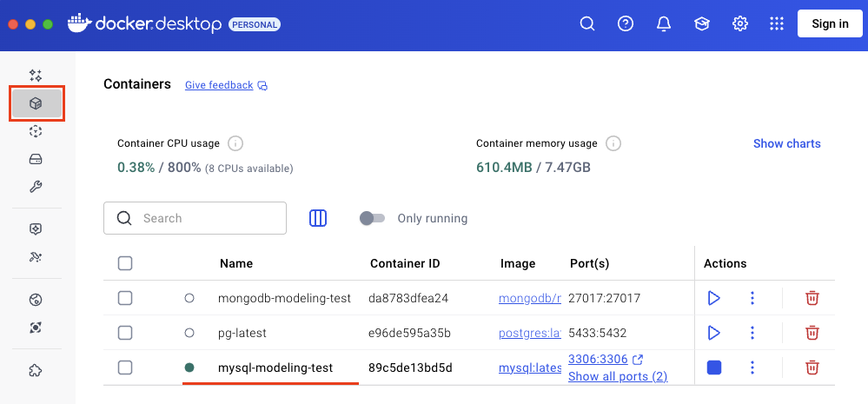The image size is (868, 404).
Task: Open the help question mark icon
Action: (626, 23)
